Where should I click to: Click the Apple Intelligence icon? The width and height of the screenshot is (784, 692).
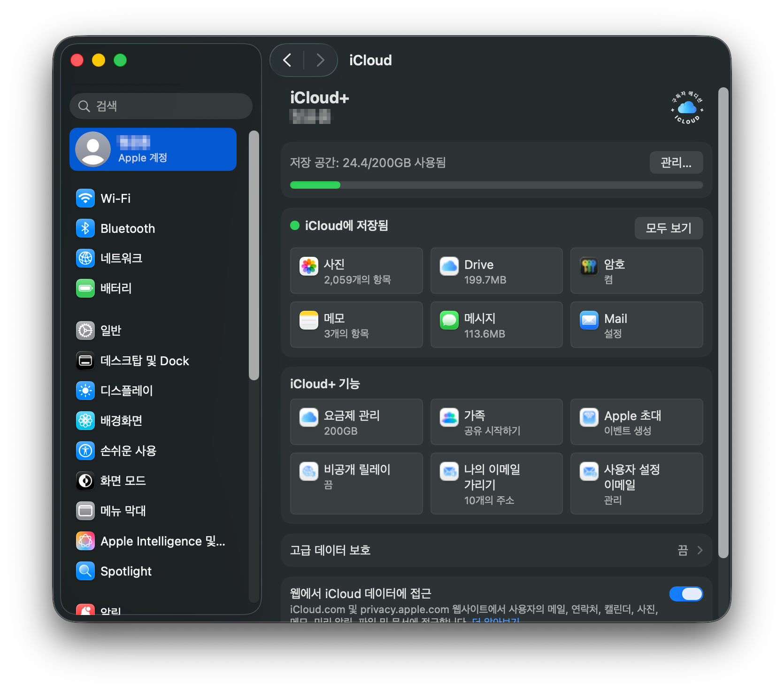[x=85, y=541]
